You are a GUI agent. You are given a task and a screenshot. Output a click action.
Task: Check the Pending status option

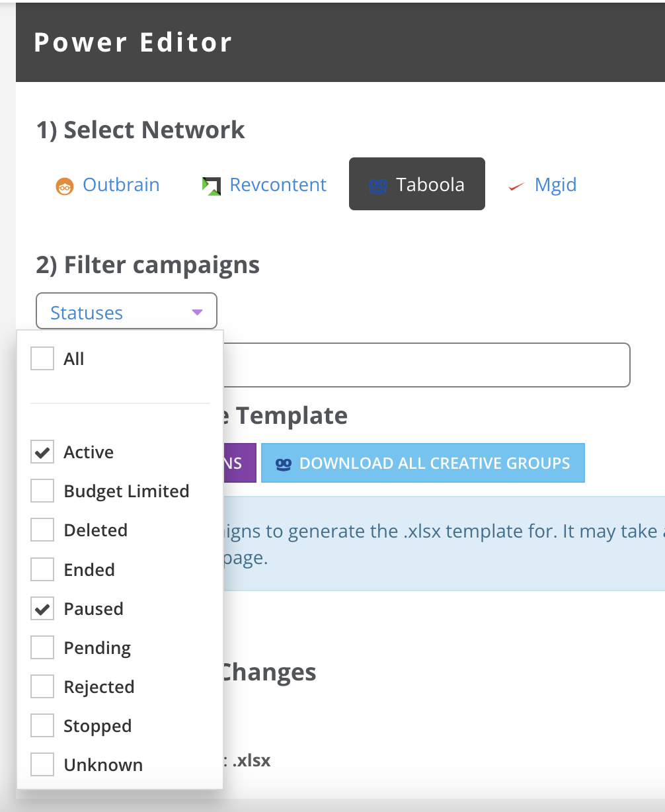click(42, 648)
